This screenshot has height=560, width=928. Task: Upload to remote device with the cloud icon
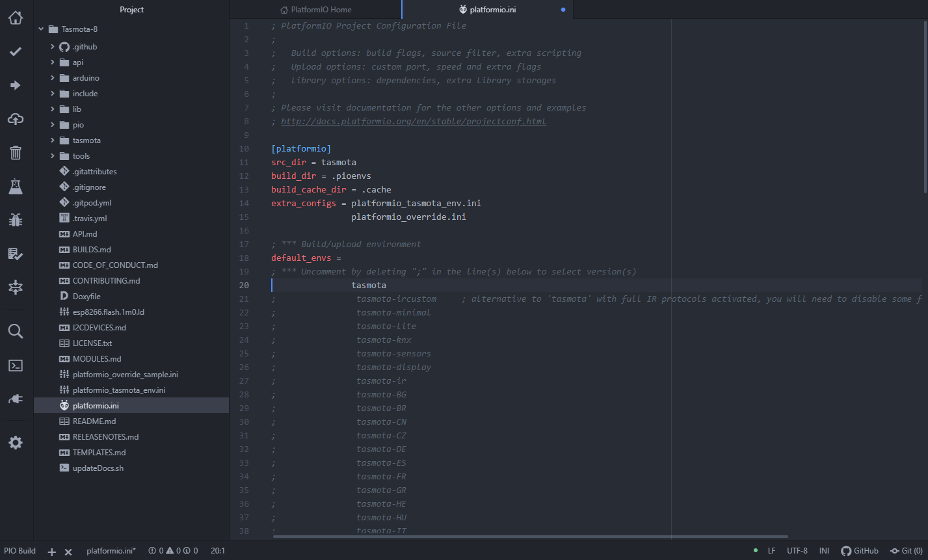point(16,119)
